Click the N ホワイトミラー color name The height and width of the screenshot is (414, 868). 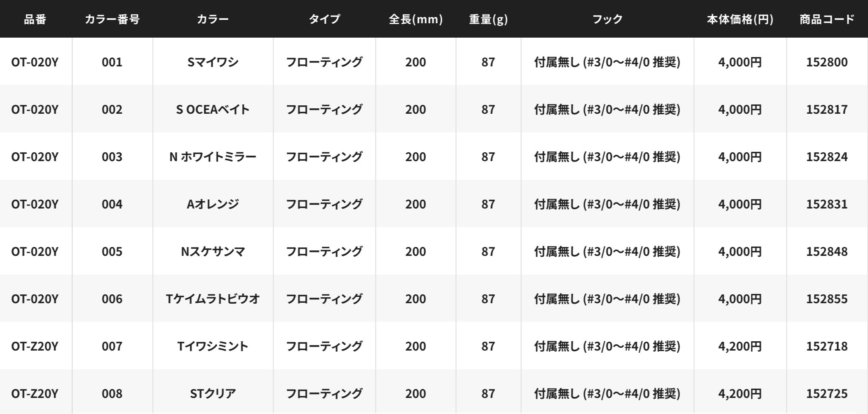213,157
